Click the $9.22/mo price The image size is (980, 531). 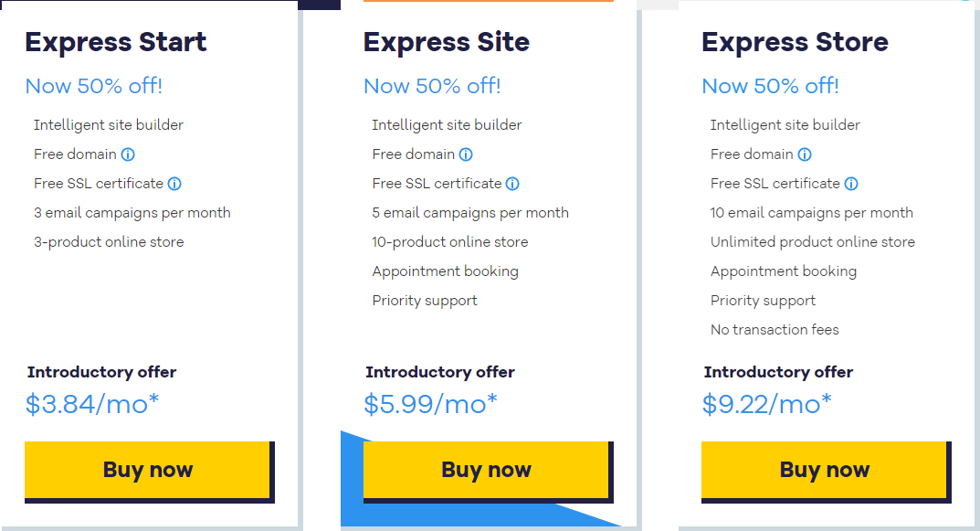click(767, 404)
